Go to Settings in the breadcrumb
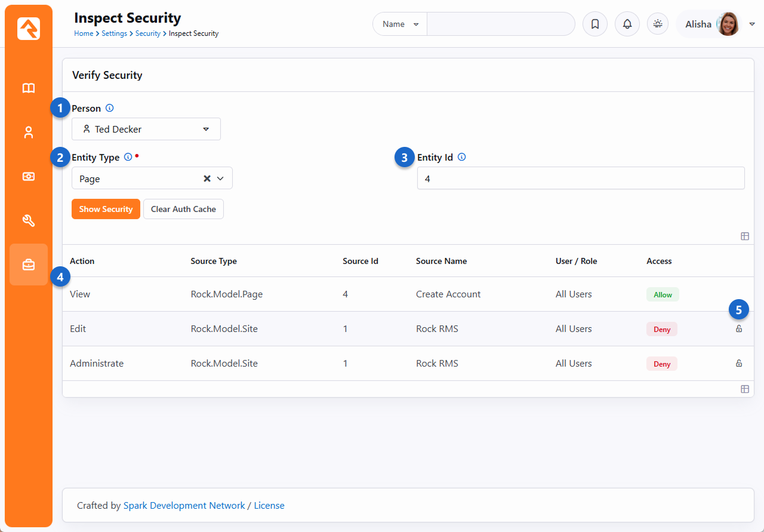This screenshot has width=764, height=532. [114, 33]
